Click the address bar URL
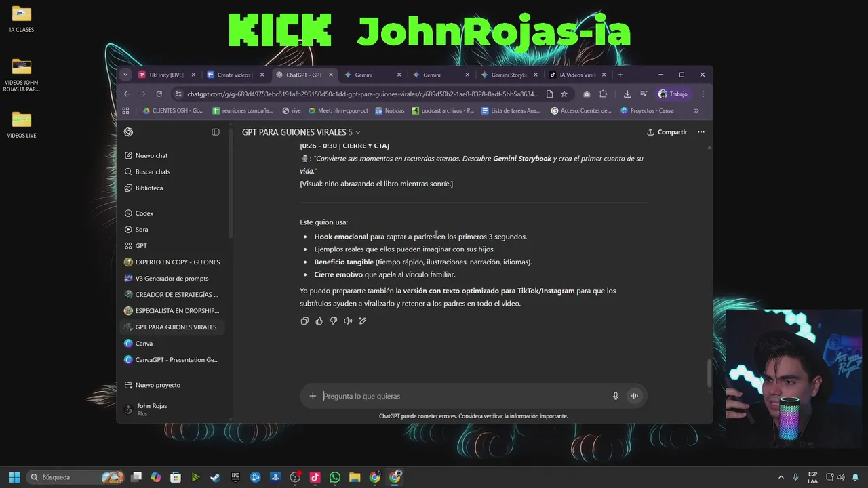868x488 pixels. 363,94
